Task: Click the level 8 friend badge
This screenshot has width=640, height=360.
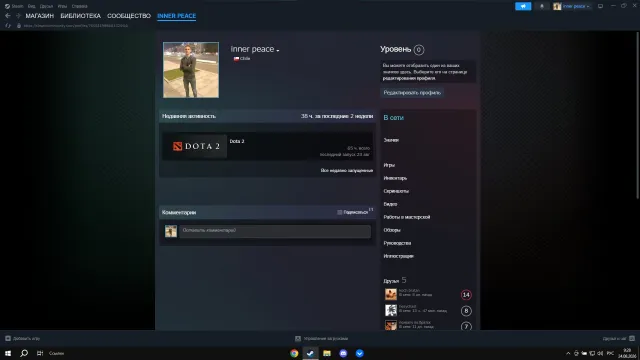Action: coord(466,311)
